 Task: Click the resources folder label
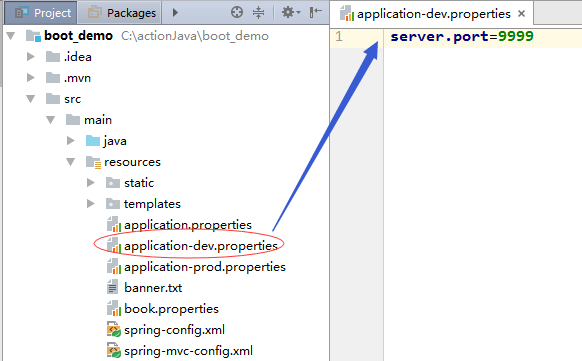tap(133, 162)
